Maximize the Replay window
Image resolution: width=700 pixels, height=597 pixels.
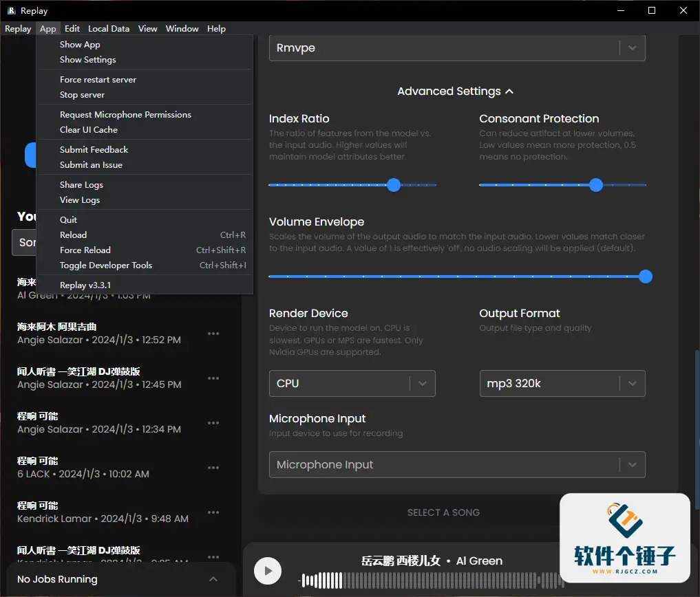[x=652, y=10]
